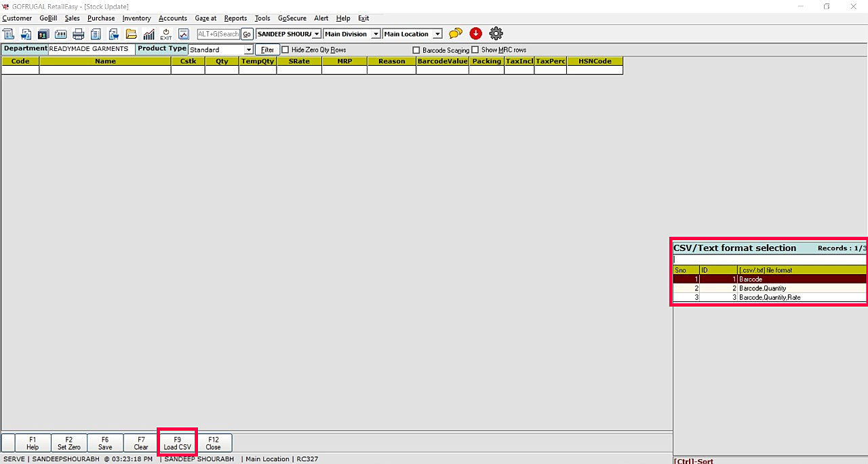This screenshot has height=464, width=868.
Task: Open the Gaze at menu
Action: [205, 18]
